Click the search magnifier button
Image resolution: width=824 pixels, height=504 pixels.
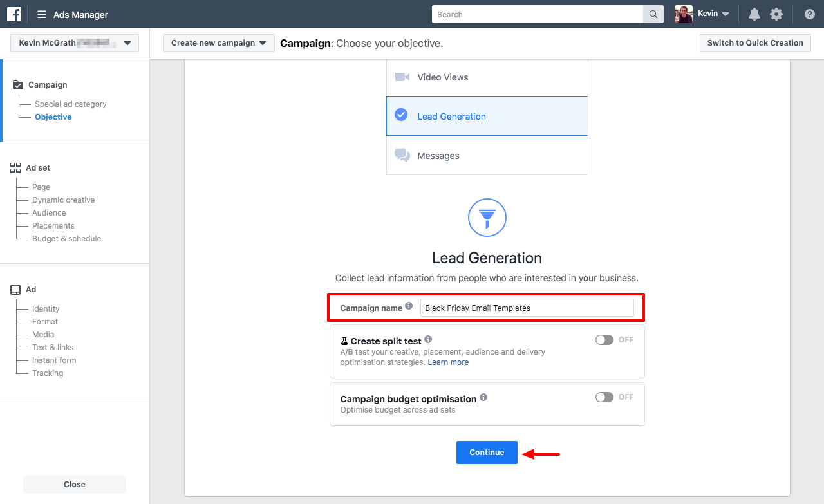click(653, 14)
